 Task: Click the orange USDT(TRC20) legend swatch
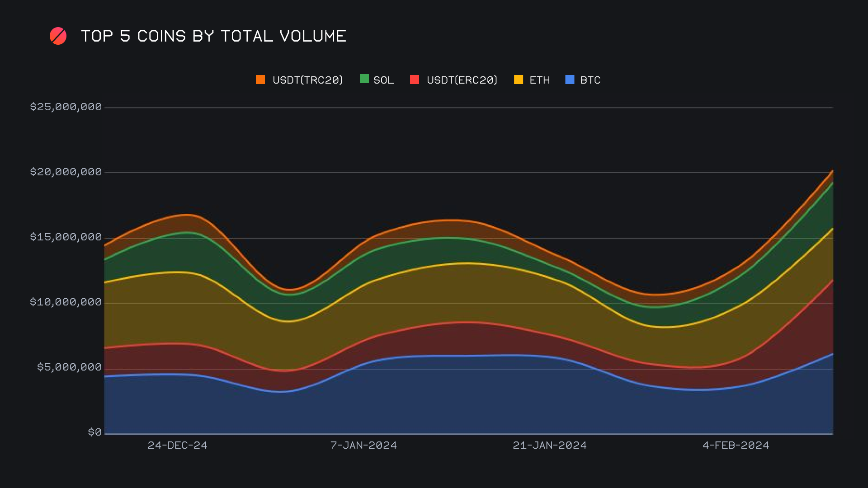click(x=260, y=80)
